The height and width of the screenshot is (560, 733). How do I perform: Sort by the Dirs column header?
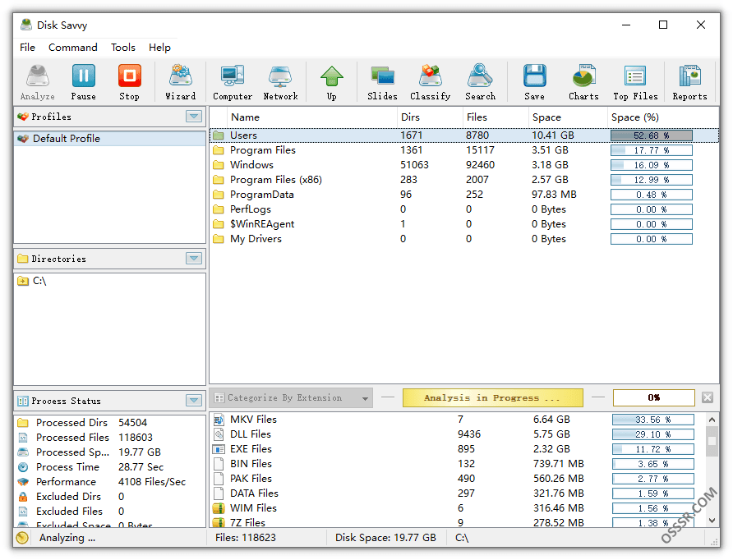430,117
